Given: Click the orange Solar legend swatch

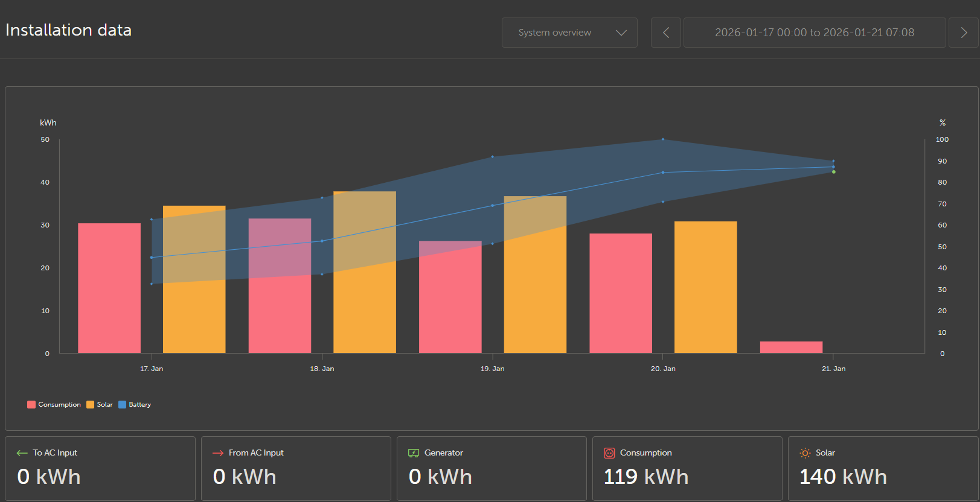Looking at the screenshot, I should [91, 404].
